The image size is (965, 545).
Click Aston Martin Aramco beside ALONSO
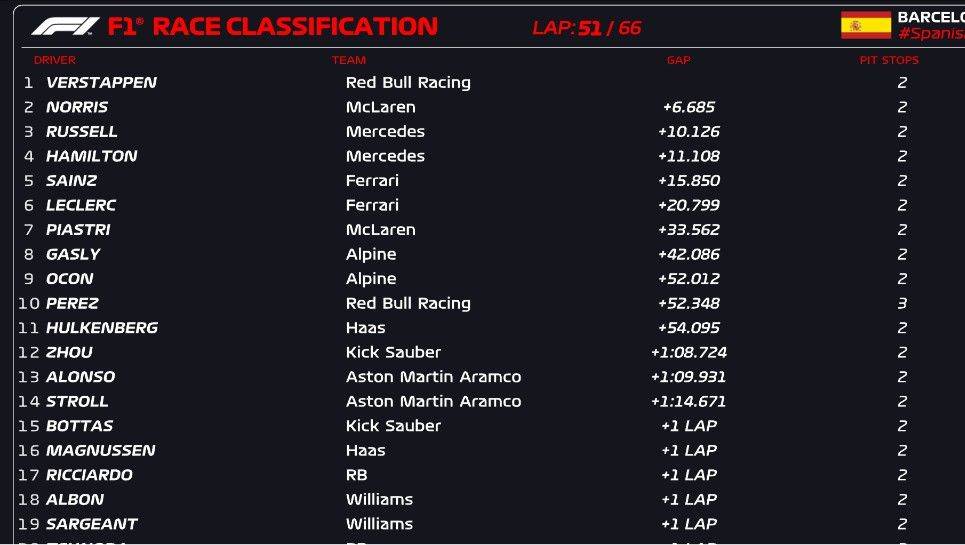[433, 377]
